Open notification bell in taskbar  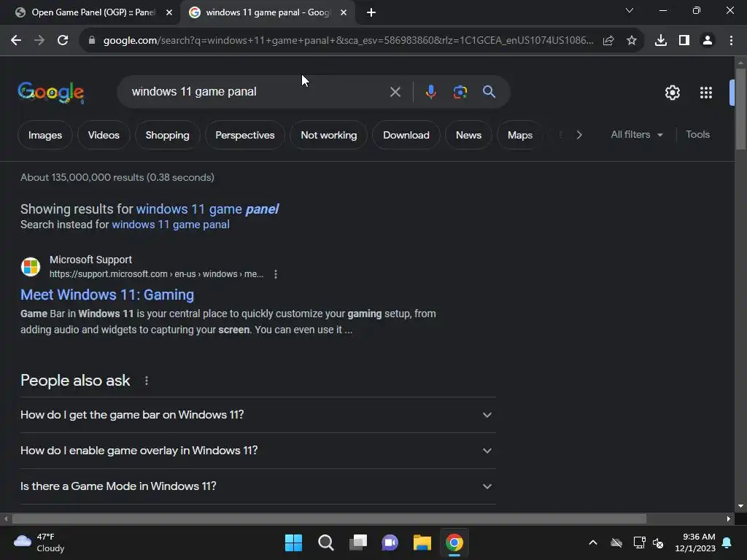tap(727, 542)
